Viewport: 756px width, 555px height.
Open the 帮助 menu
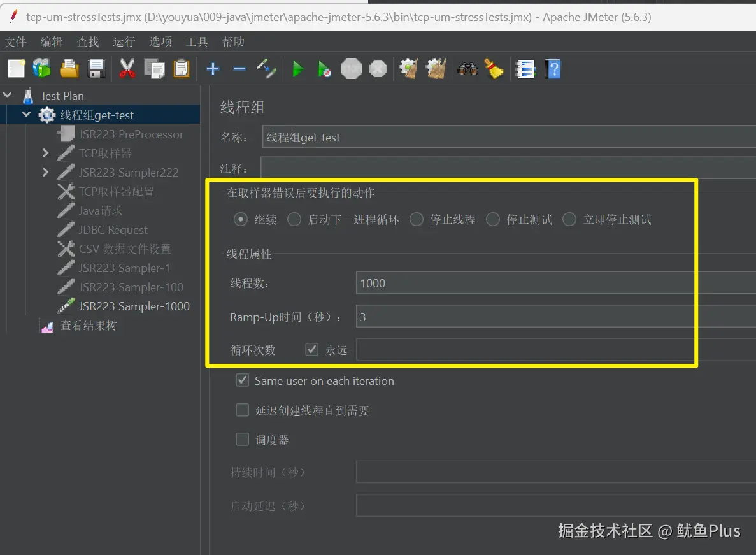coord(233,42)
